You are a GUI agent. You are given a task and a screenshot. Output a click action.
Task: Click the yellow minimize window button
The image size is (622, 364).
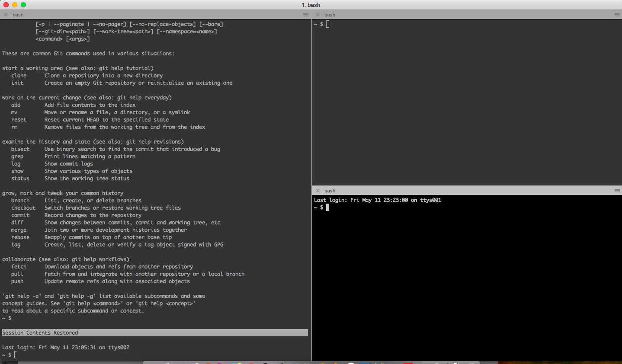coord(15,5)
